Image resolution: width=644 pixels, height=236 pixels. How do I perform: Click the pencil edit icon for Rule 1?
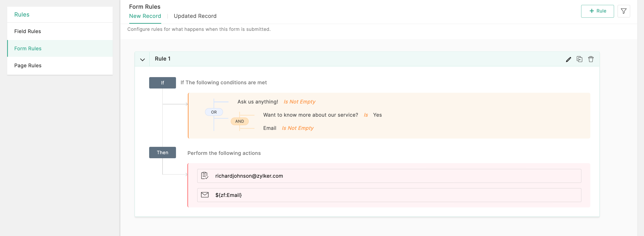[568, 59]
